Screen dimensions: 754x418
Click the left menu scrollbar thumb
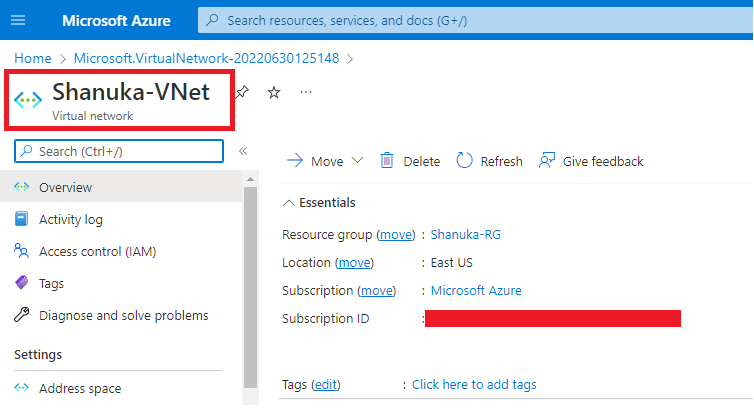(250, 287)
